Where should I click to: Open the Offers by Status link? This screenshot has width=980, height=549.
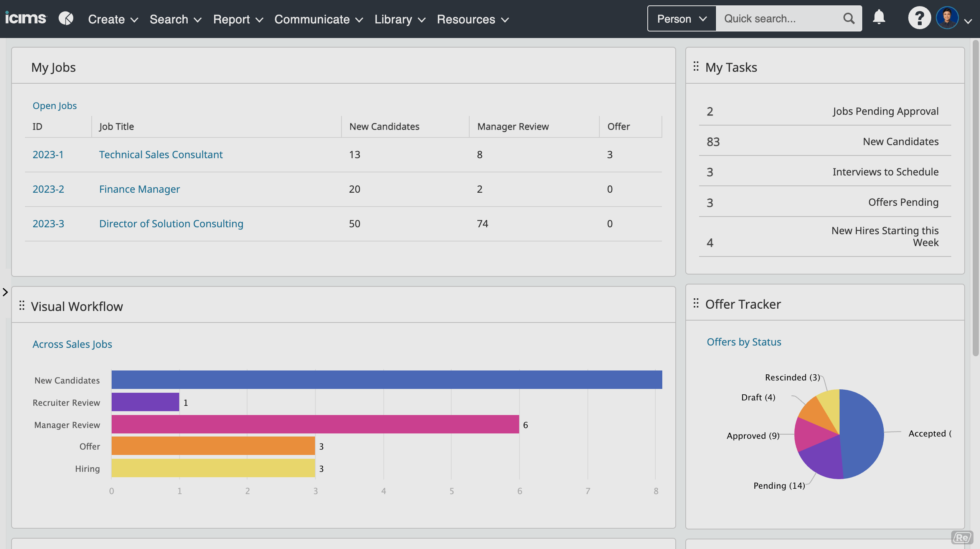point(744,342)
